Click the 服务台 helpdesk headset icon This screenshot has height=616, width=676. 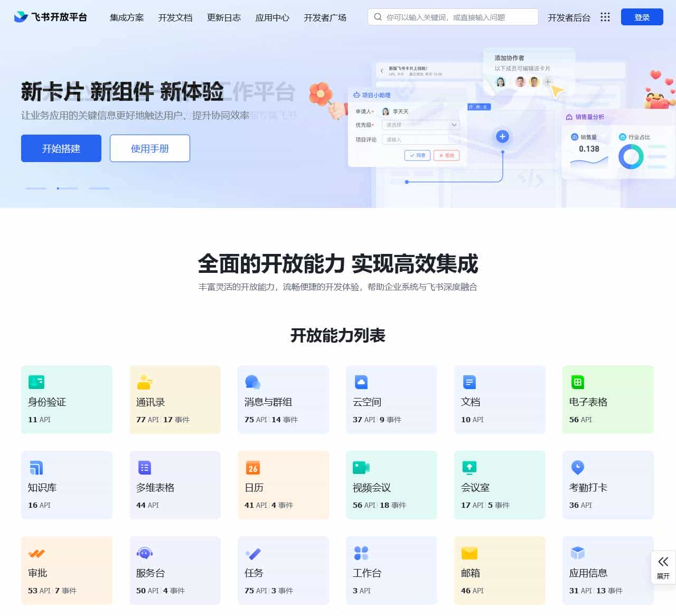145,553
